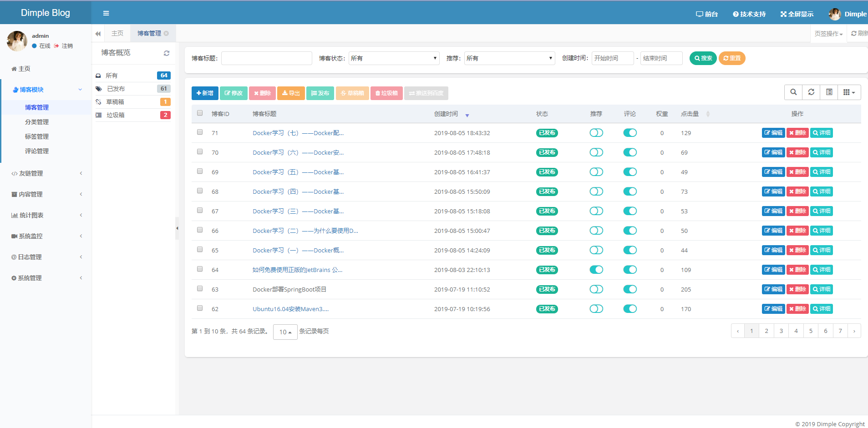
Task: Check the row for blog 68
Action: tap(200, 191)
